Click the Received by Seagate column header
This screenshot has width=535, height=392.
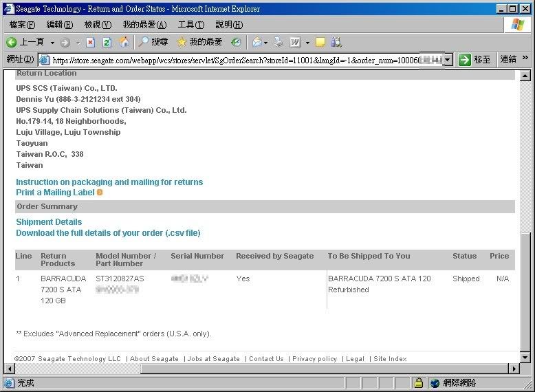click(274, 256)
